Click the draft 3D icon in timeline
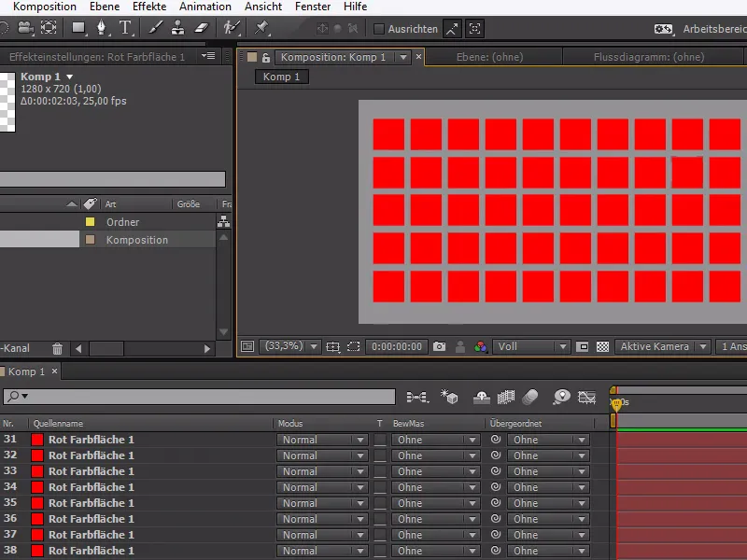 (449, 397)
